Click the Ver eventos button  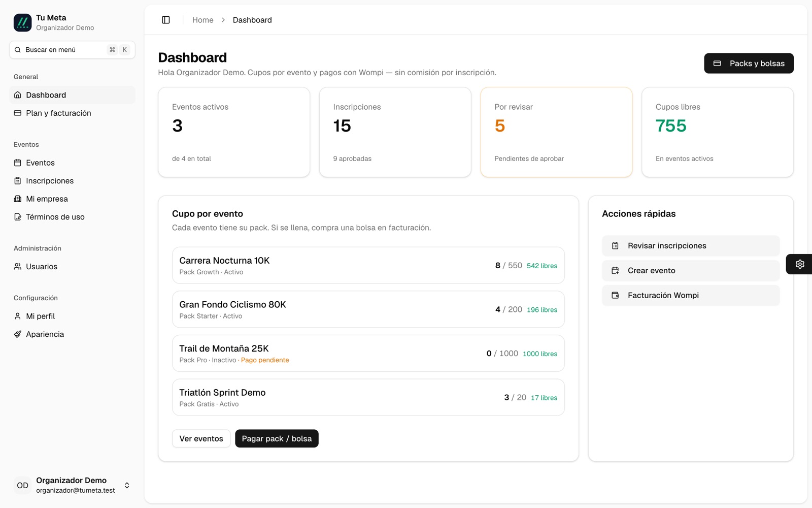pos(201,438)
